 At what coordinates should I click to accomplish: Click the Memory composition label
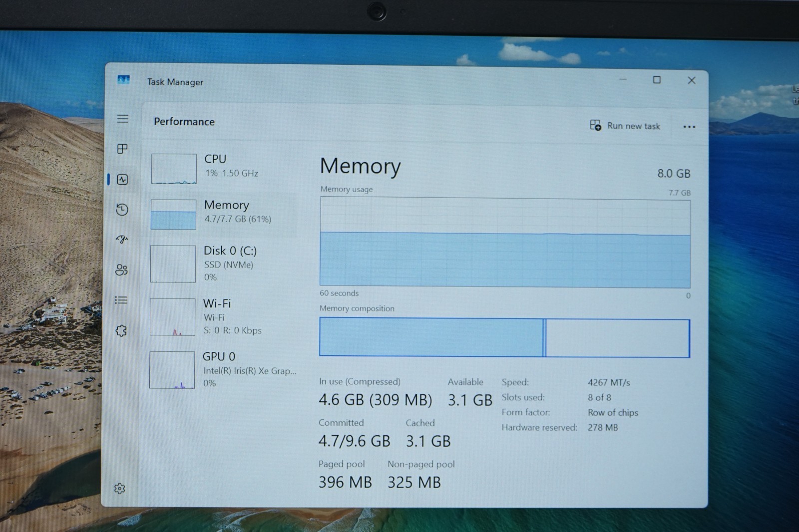tap(357, 308)
